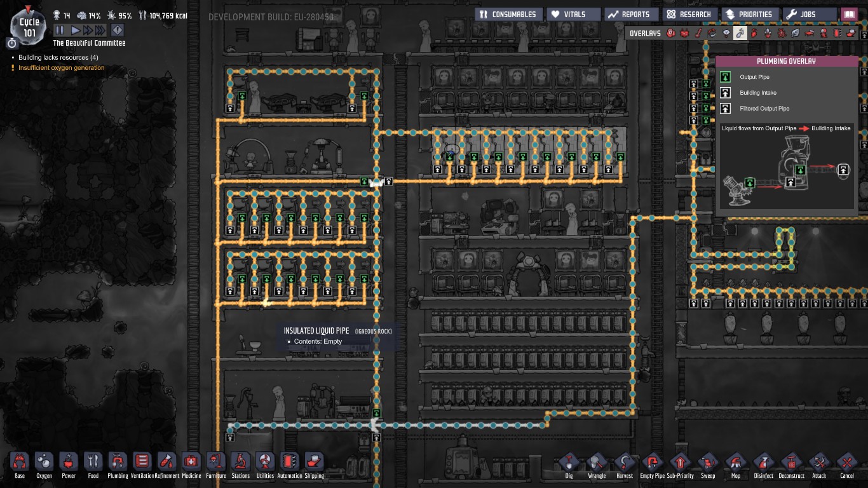Screen dimensions: 868x488
Task: Click the duplicant count showing 14
Action: (x=62, y=15)
